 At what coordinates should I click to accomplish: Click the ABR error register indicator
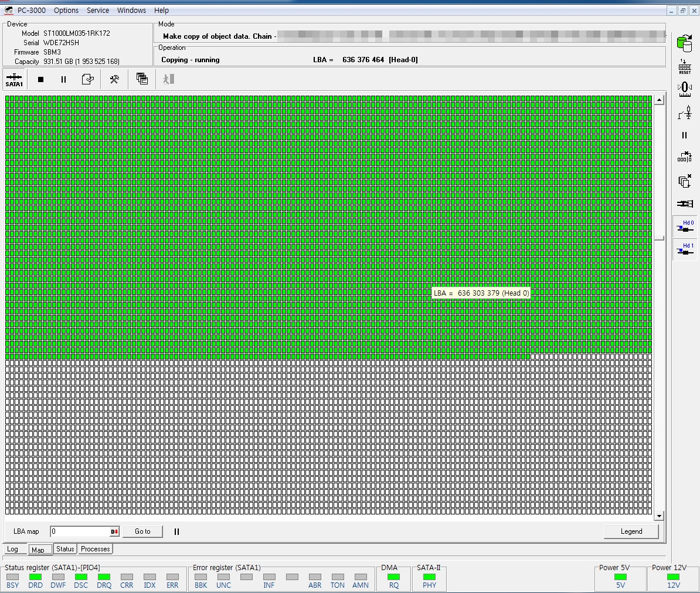point(315,577)
